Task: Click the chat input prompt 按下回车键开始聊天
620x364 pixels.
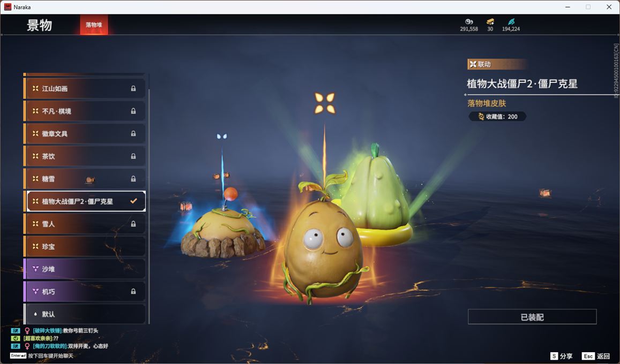Action: pyautogui.click(x=50, y=356)
